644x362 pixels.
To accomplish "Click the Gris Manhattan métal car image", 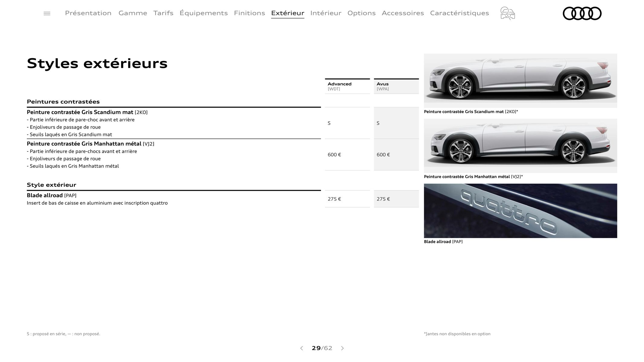I will pyautogui.click(x=521, y=146).
